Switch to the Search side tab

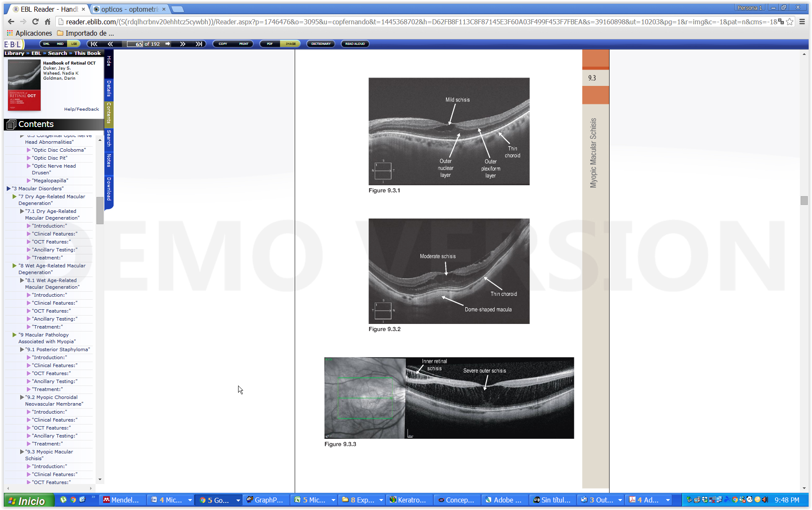pos(109,138)
